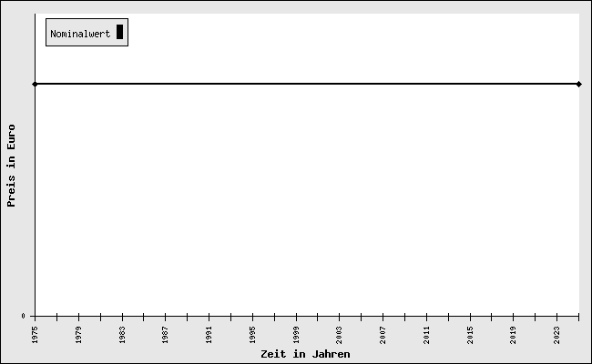Click the 2015 year tick label

470,334
